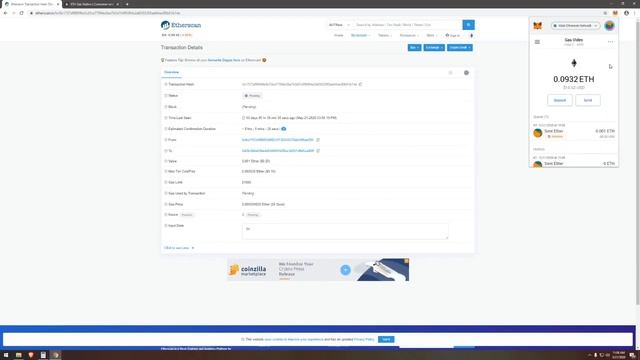640x360 pixels.
Task: Expand the More menu
Action: click(x=431, y=36)
